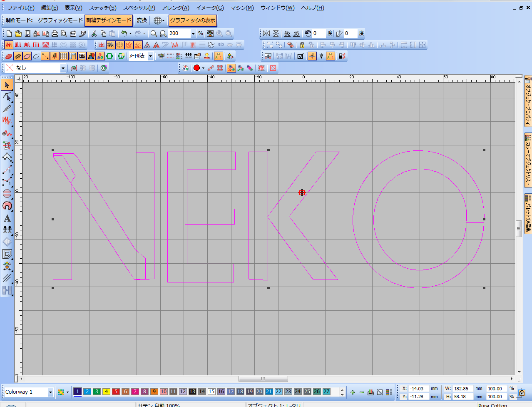Image resolution: width=532 pixels, height=407 pixels.
Task: Save design using the floppy disk icon
Action: (x=27, y=33)
